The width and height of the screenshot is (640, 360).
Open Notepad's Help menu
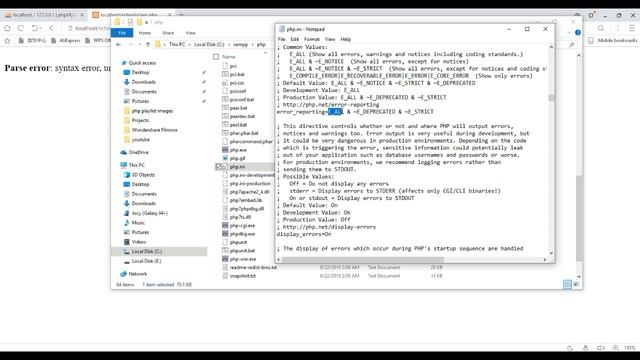346,39
